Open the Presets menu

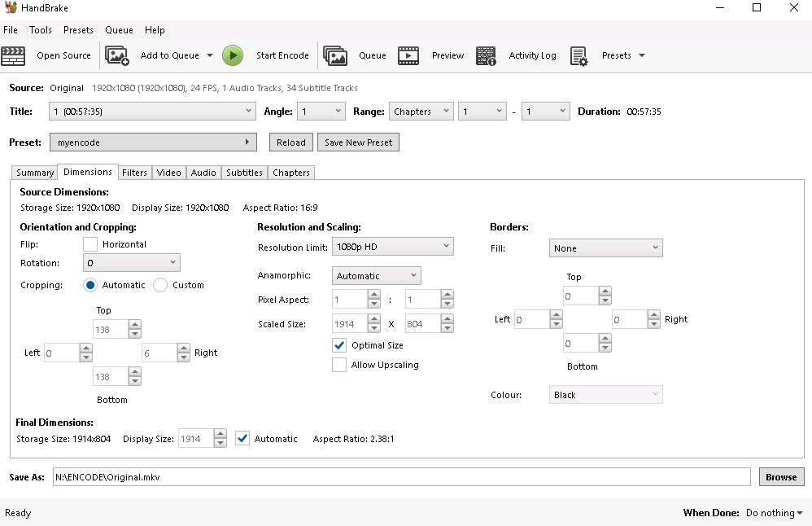coord(78,30)
